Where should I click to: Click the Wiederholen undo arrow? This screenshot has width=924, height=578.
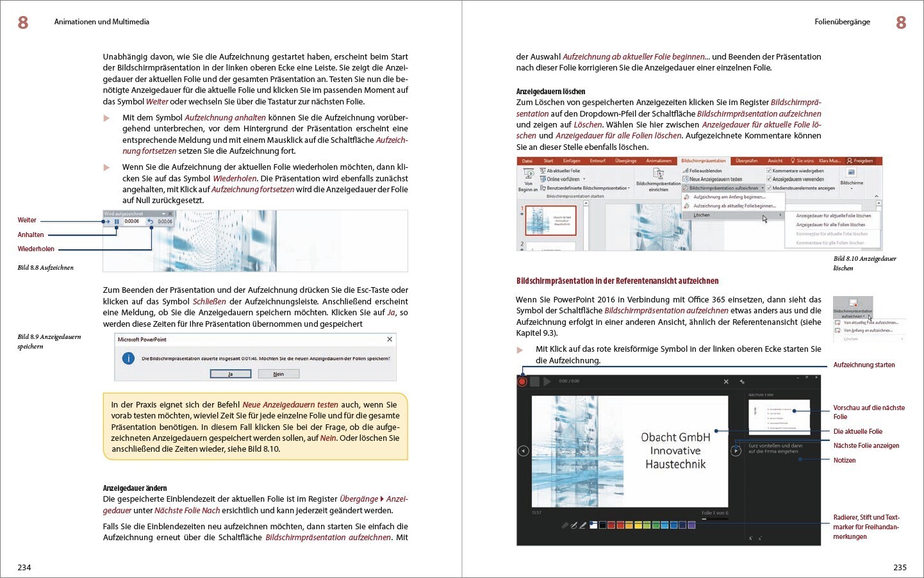[x=151, y=222]
